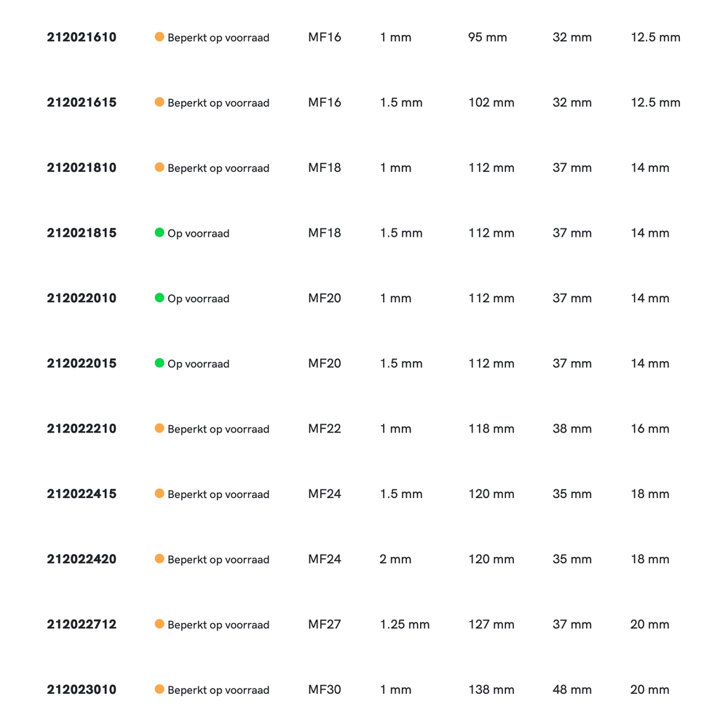
Task: Click the green stock dot for 212021815
Action: click(x=159, y=232)
